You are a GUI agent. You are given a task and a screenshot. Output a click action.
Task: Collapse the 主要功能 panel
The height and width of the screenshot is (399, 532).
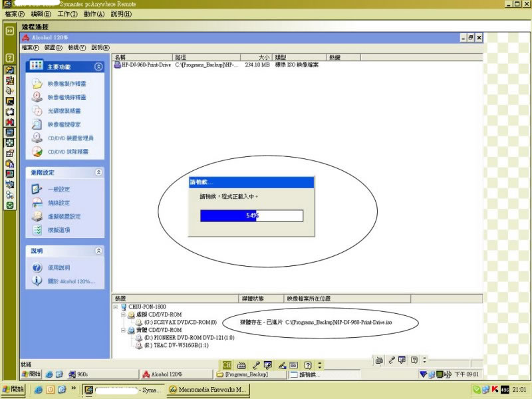[98, 66]
